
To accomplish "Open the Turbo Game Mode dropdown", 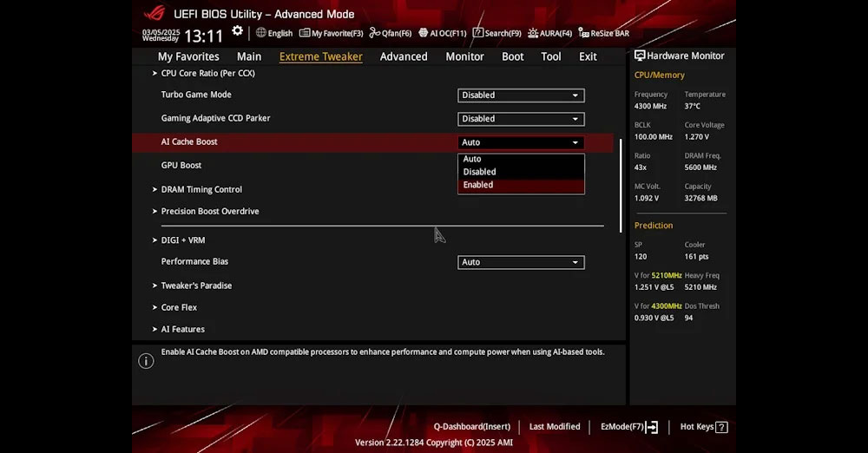I will 521,95.
